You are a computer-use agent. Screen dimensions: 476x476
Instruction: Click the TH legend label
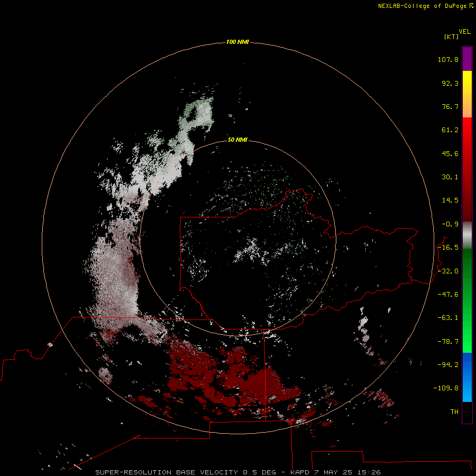tap(454, 411)
